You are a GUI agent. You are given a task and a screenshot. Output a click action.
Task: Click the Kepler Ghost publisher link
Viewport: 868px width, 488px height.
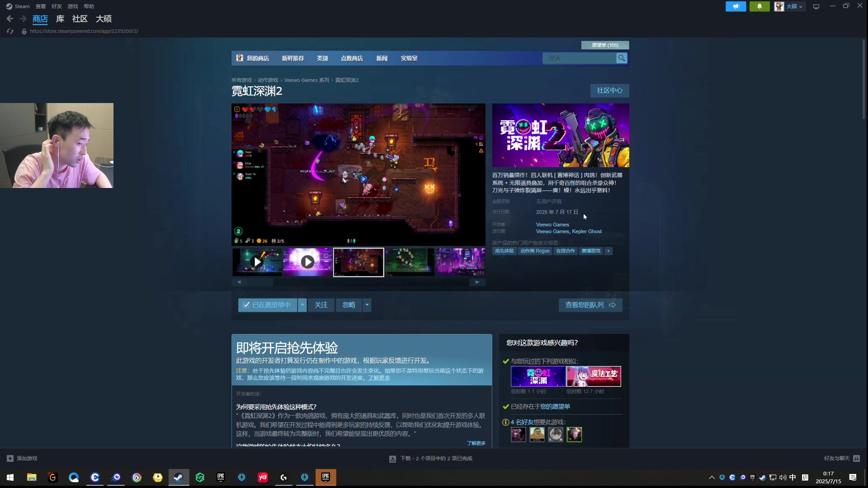pyautogui.click(x=587, y=231)
